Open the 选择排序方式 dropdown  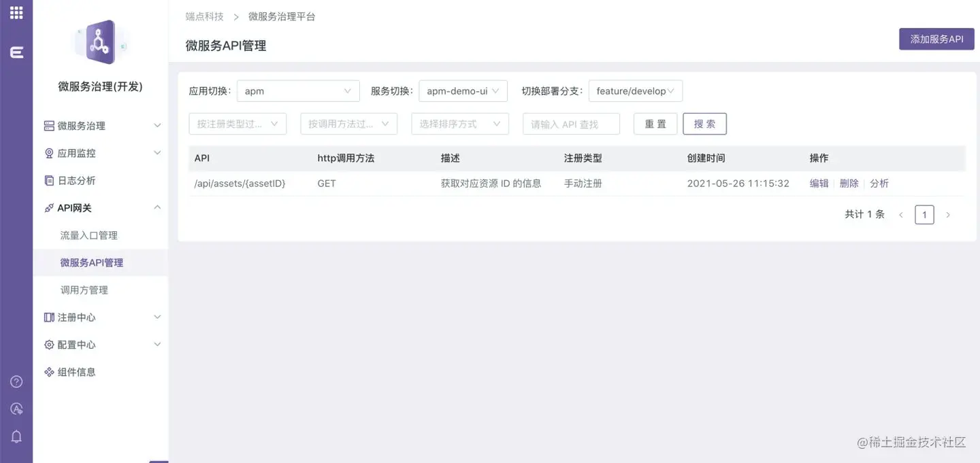click(x=460, y=124)
